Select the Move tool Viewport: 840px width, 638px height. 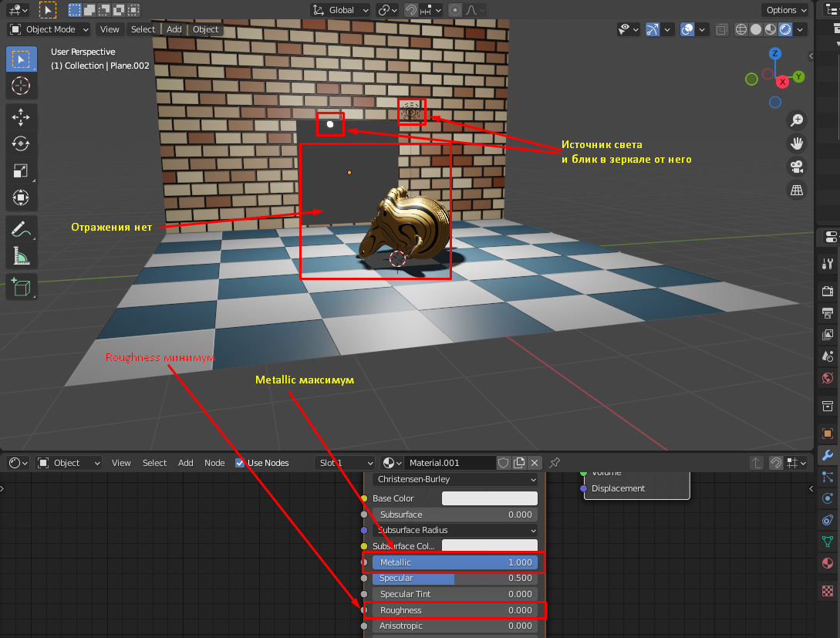(21, 117)
